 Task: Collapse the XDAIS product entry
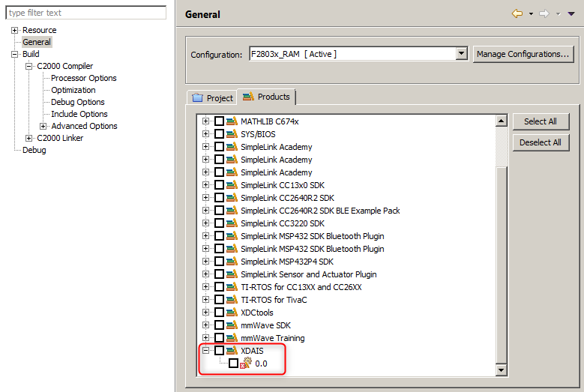click(205, 350)
